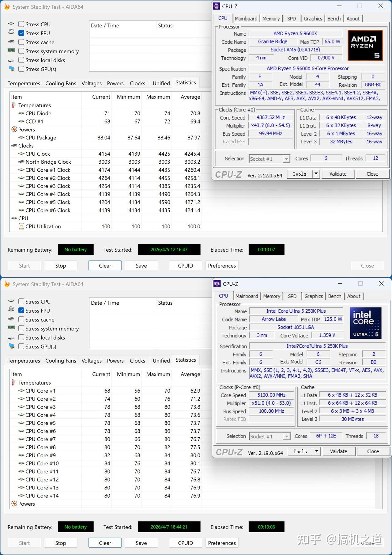Open Cooling Fans tab in top AIDA64 window

tap(61, 83)
